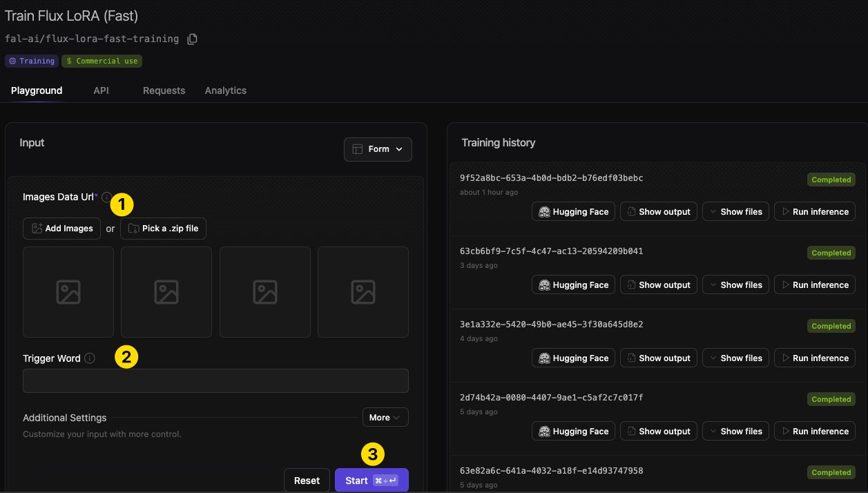Show output for run 63cb6bf9
868x493 pixels.
658,285
